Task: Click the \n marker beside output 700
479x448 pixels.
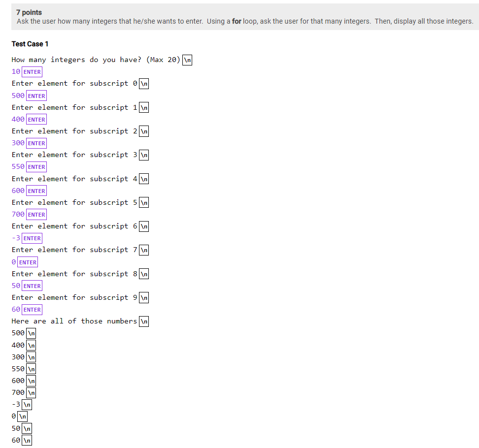Action: (x=31, y=392)
